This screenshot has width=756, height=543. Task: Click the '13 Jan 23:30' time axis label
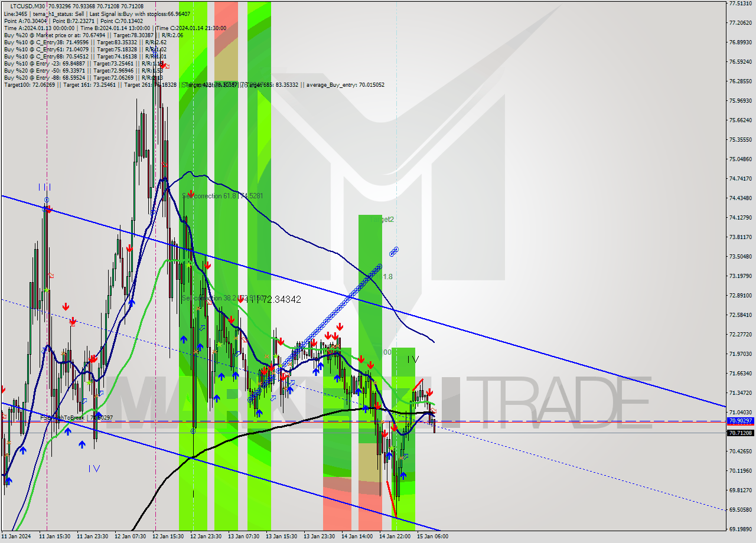click(320, 537)
